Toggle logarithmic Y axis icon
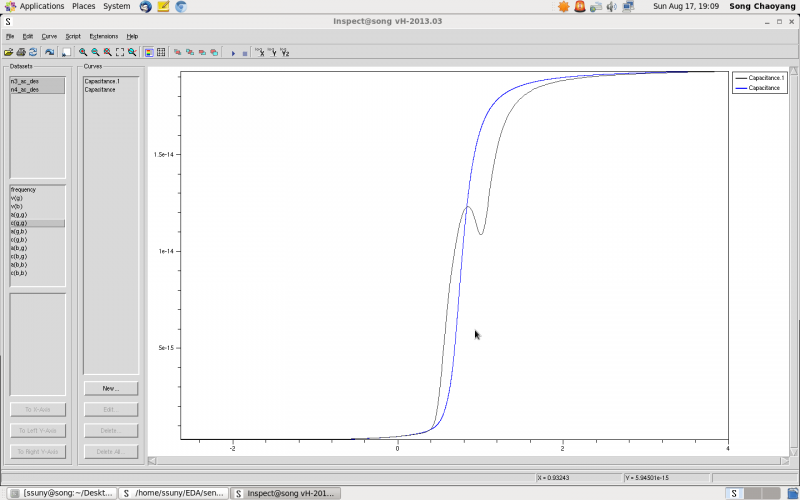Image resolution: width=800 pixels, height=500 pixels. pos(272,52)
